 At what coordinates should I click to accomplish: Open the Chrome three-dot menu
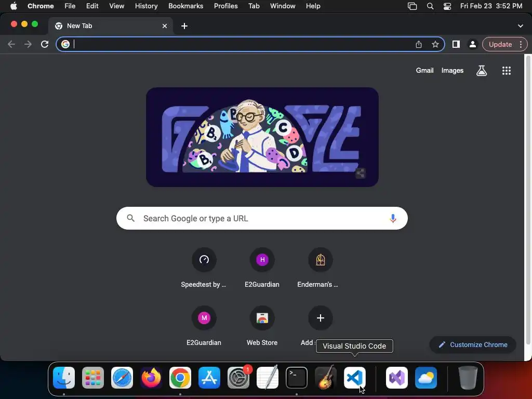tap(521, 45)
